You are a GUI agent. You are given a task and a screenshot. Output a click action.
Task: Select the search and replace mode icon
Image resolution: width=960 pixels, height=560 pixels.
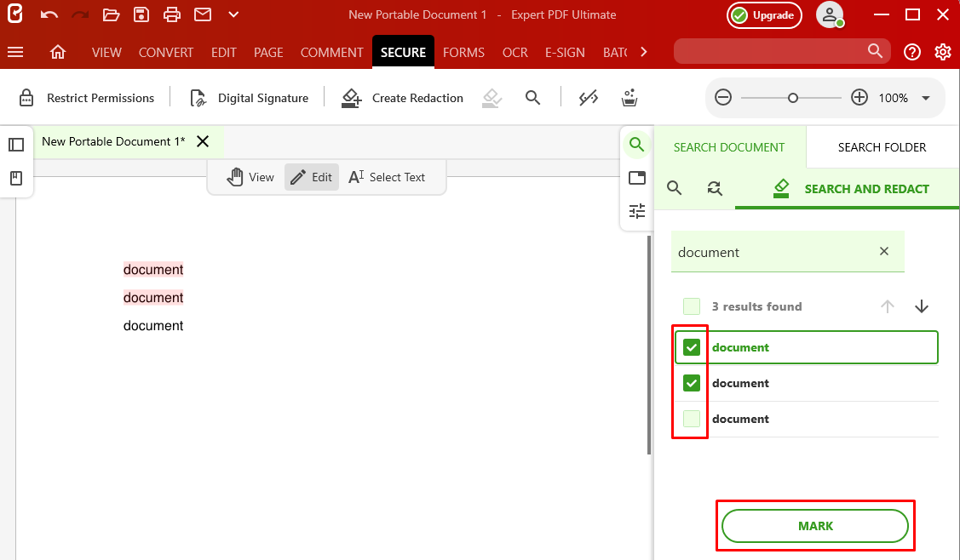click(x=715, y=188)
